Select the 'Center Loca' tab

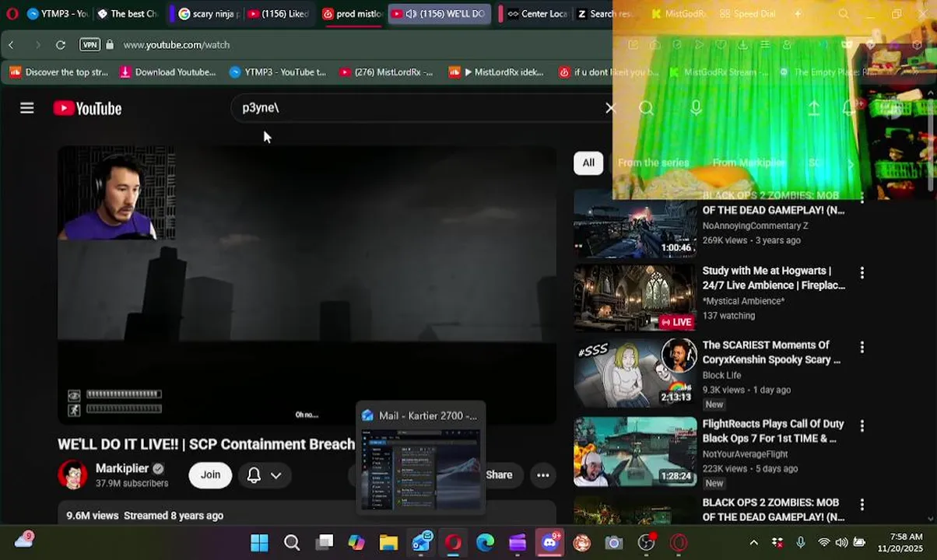pyautogui.click(x=536, y=13)
